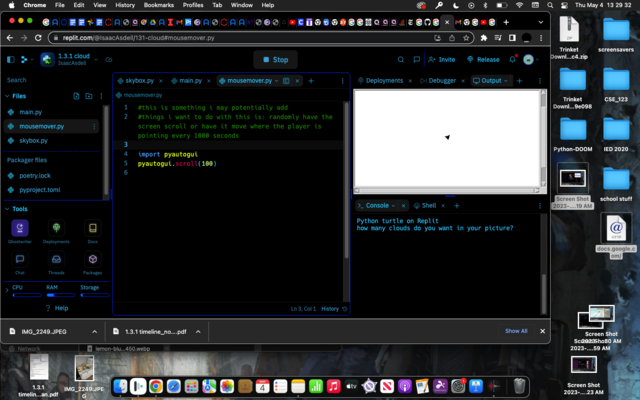This screenshot has height=400, width=640.
Task: Open the search magnifier in Replit header
Action: click(401, 60)
